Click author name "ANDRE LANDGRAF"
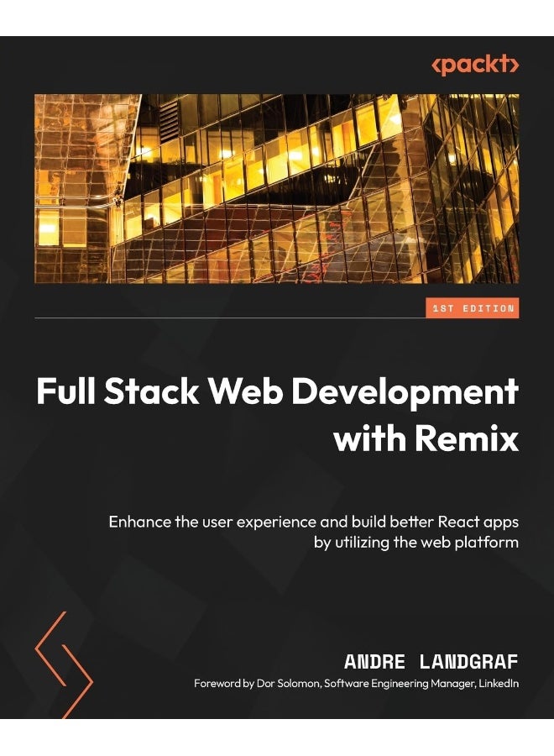 pos(431,662)
